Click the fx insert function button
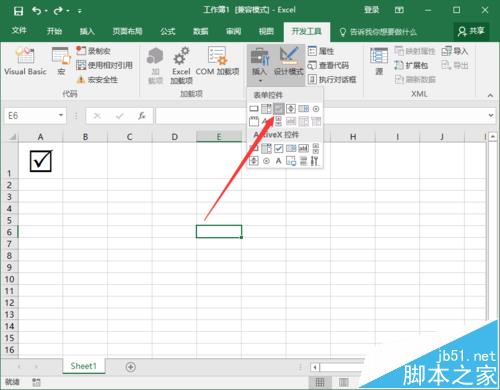This screenshot has height=390, width=500. (x=142, y=116)
